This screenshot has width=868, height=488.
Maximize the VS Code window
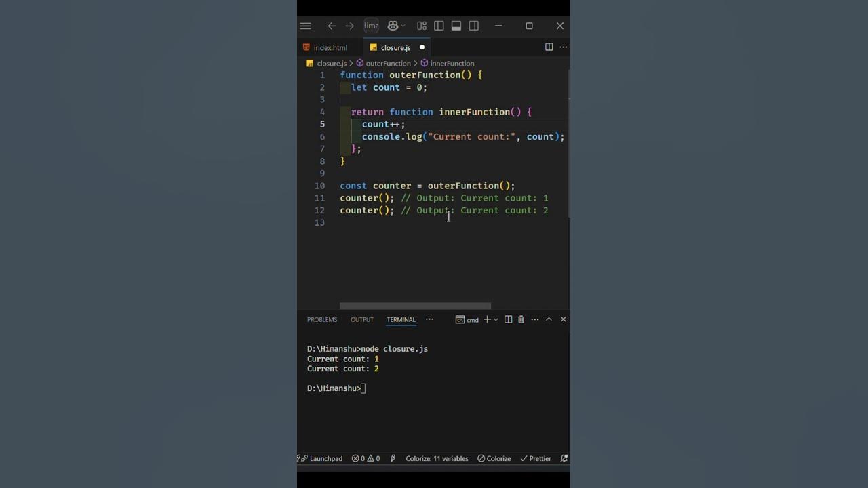tap(529, 26)
